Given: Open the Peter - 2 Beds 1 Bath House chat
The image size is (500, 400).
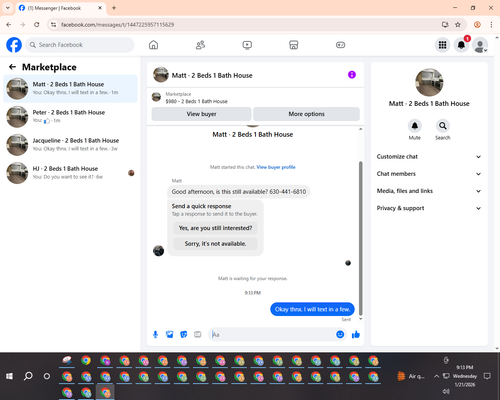Looking at the screenshot, I should click(70, 117).
